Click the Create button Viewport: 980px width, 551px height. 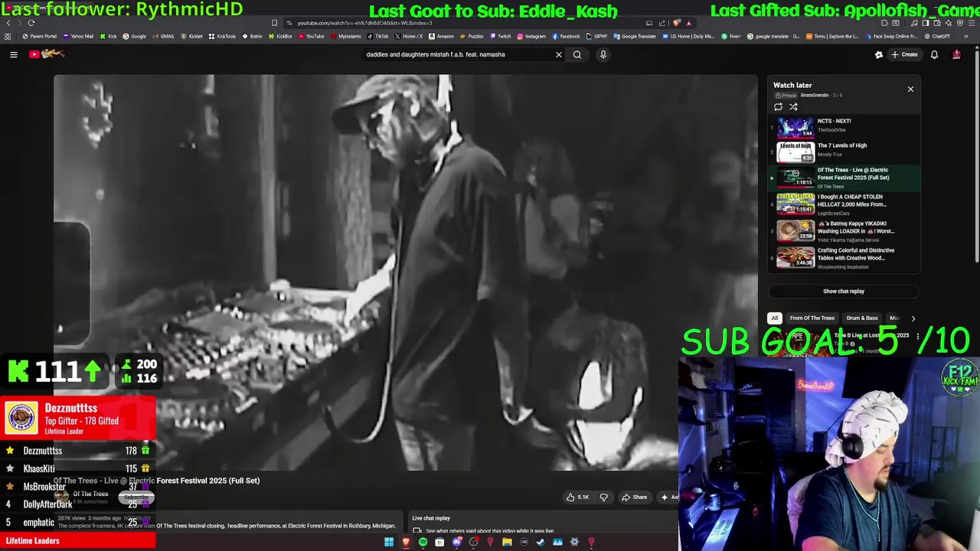coord(904,54)
